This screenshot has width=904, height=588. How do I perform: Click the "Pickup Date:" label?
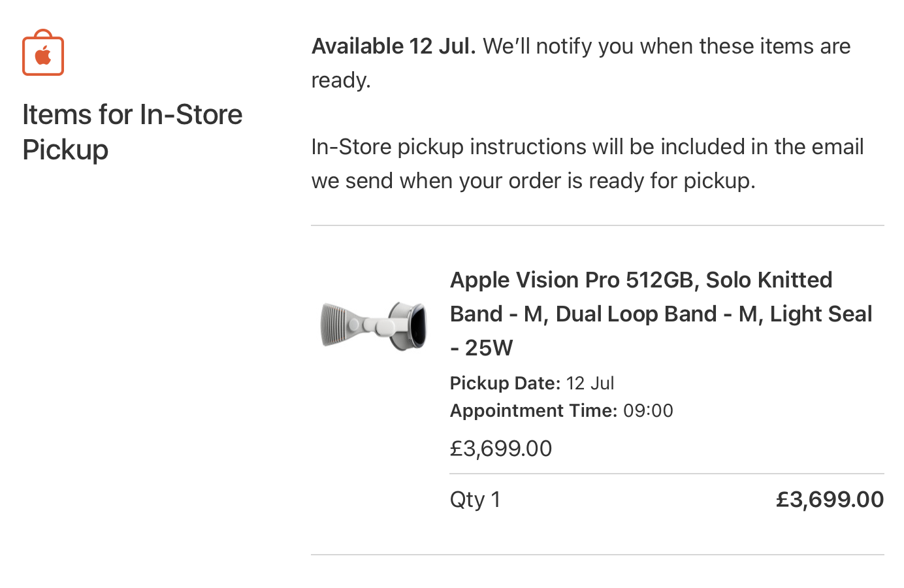tap(505, 384)
